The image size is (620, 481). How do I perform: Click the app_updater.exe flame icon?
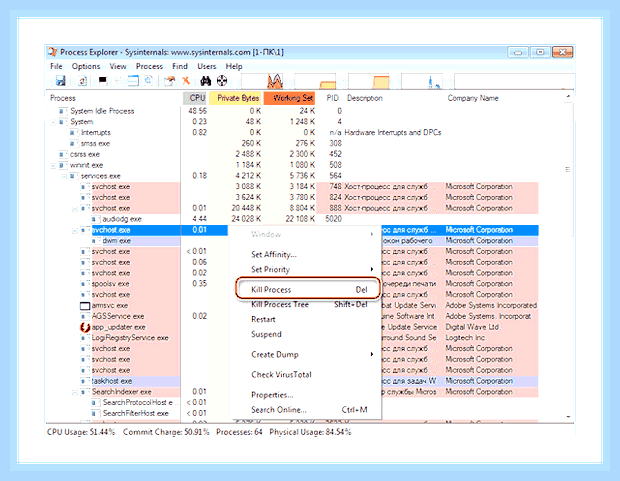pos(85,327)
